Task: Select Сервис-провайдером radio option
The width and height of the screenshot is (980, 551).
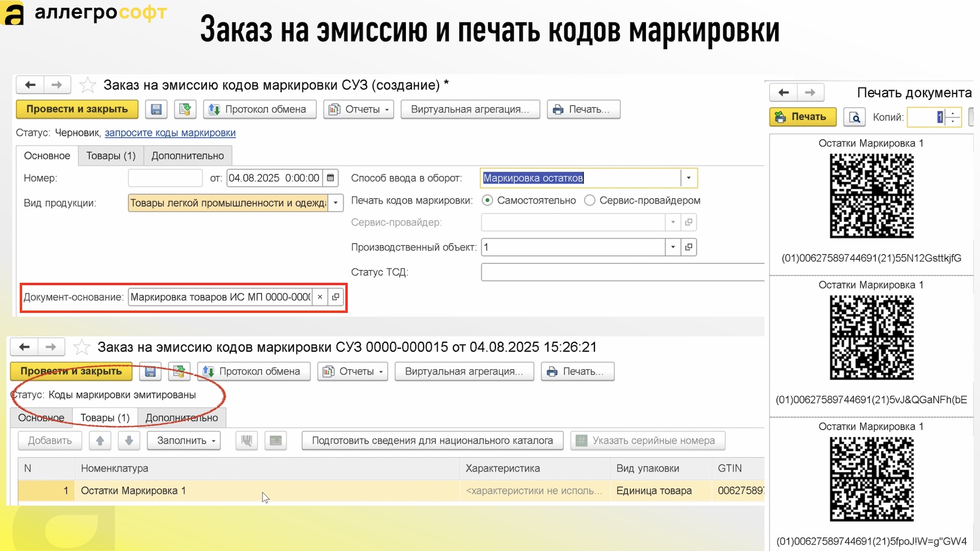Action: coord(589,200)
